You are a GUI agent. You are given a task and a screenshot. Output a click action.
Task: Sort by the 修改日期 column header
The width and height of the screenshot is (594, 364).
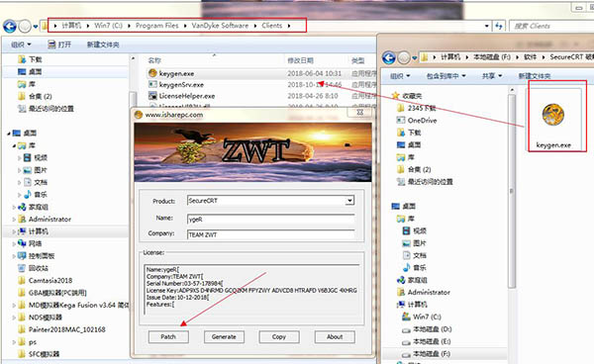tap(300, 60)
